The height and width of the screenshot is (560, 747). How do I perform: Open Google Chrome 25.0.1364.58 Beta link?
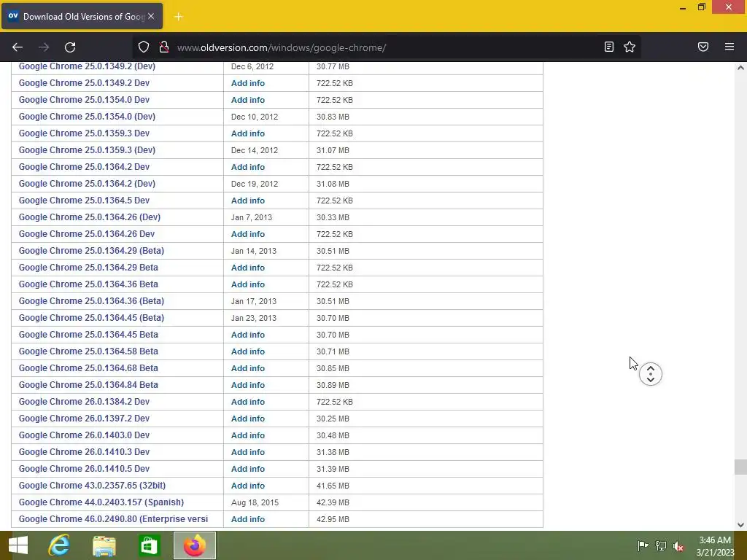[88, 351]
